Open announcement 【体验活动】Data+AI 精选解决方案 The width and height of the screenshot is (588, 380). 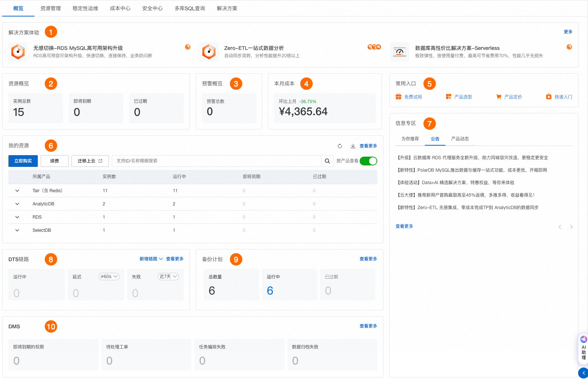[455, 183]
